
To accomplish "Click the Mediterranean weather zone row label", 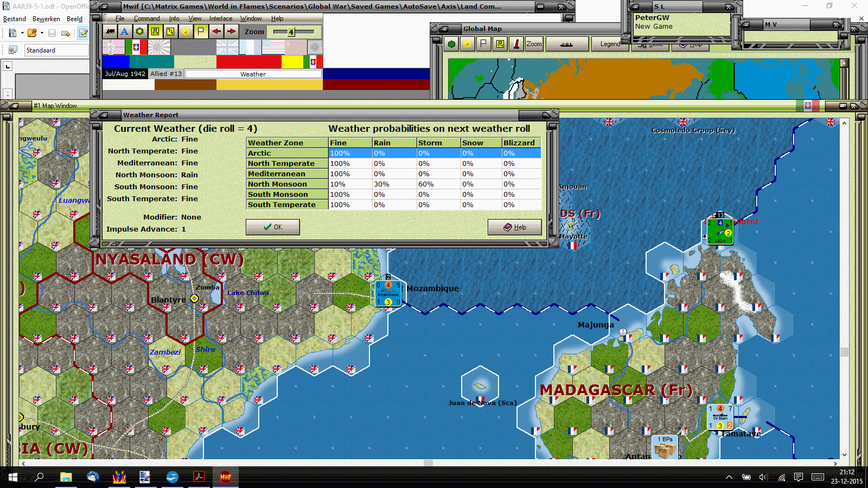I will tap(288, 174).
